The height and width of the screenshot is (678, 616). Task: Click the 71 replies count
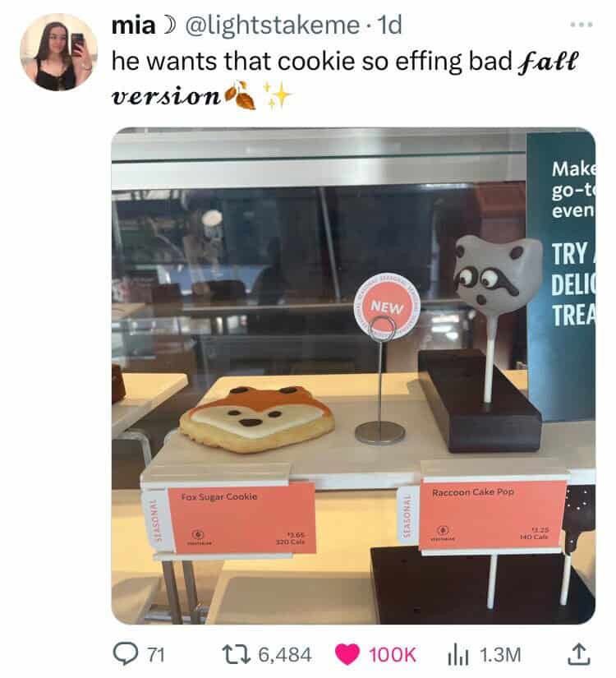(x=156, y=655)
